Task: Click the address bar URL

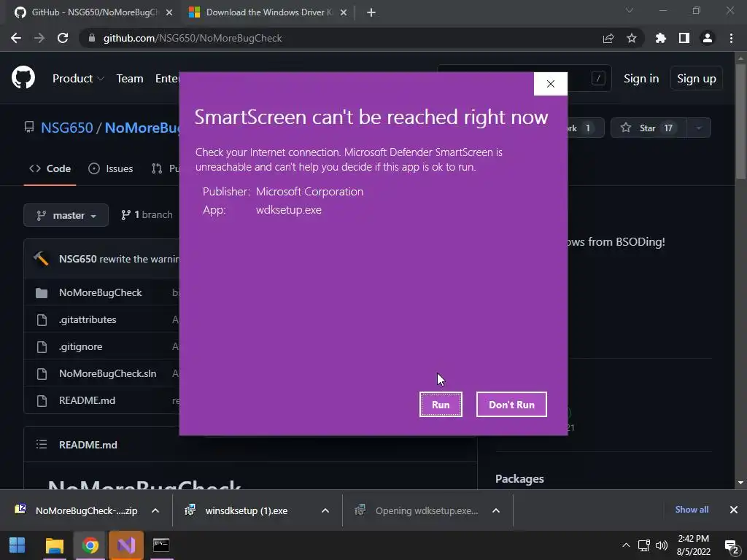Action: point(193,38)
